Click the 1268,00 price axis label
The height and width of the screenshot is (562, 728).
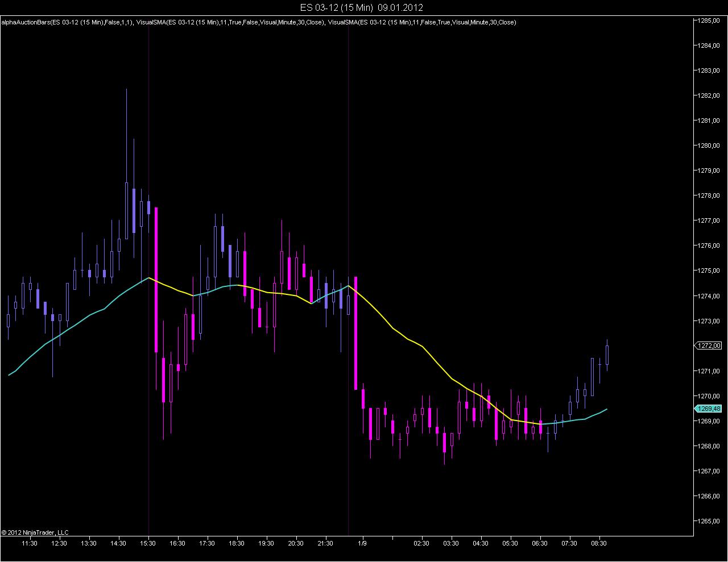click(x=710, y=446)
